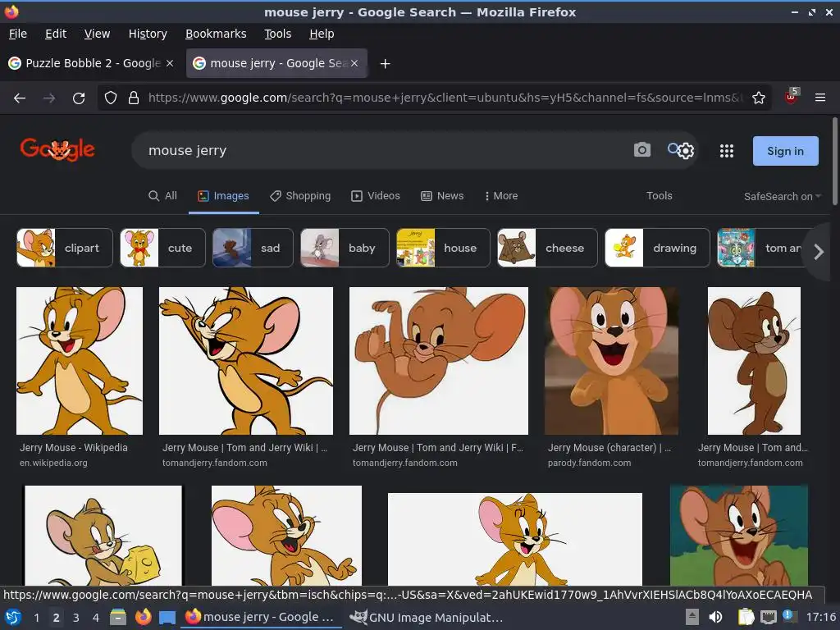Open the image search Tools button
This screenshot has height=630, width=840.
click(x=659, y=196)
